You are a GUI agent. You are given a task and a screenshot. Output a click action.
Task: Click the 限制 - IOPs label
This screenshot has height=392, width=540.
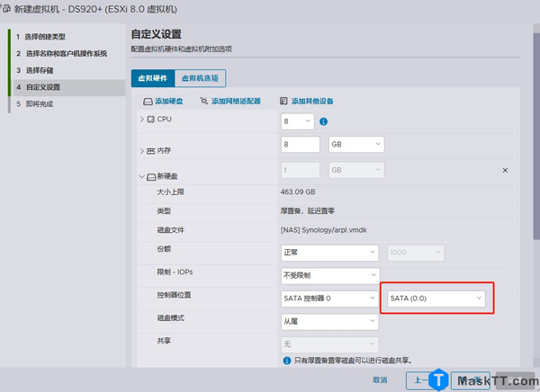pos(175,272)
